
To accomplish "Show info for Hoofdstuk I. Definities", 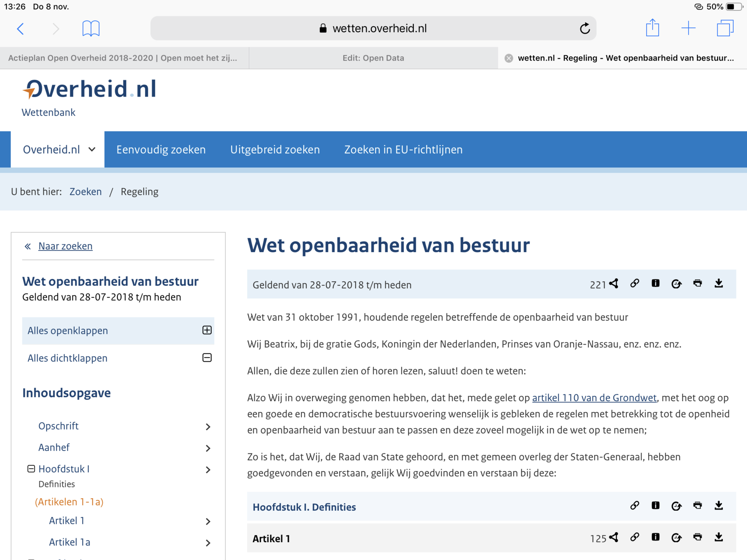I will click(x=655, y=506).
